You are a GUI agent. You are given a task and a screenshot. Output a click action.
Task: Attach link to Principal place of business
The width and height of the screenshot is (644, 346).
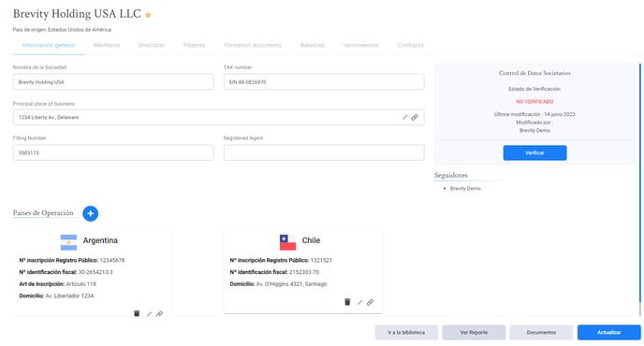(415, 118)
